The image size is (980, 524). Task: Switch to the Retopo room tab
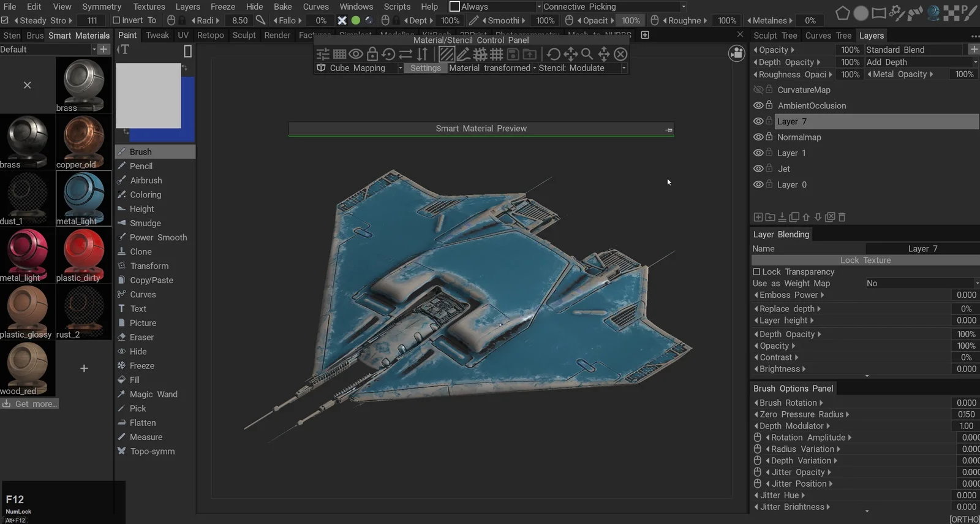tap(210, 35)
